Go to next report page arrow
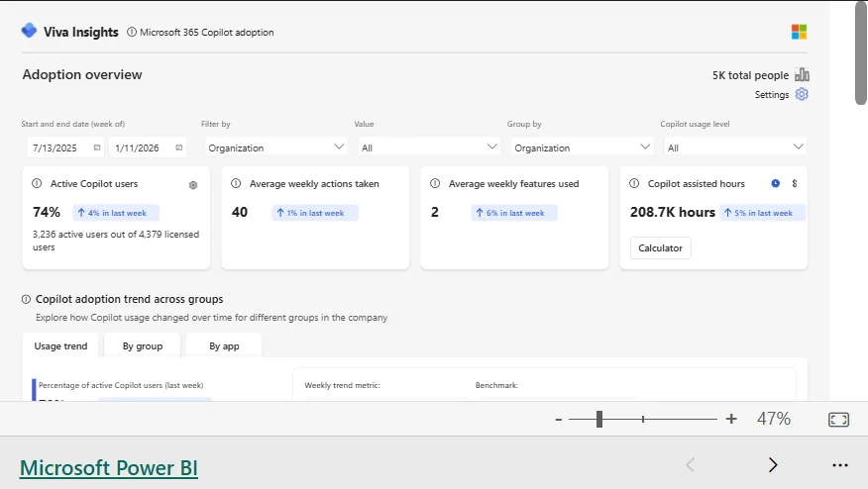This screenshot has width=868, height=489. (x=773, y=464)
